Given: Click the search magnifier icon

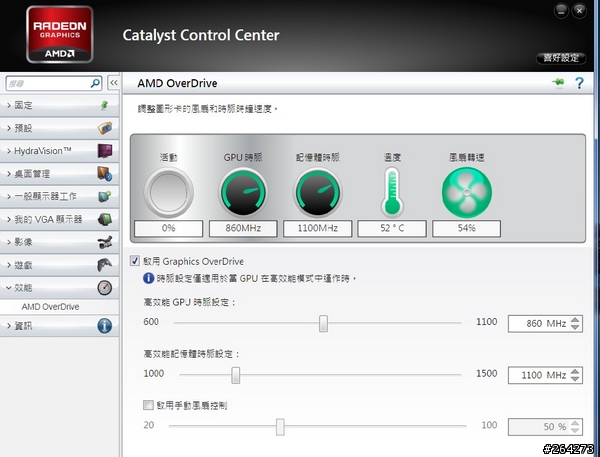Looking at the screenshot, I should click(95, 83).
